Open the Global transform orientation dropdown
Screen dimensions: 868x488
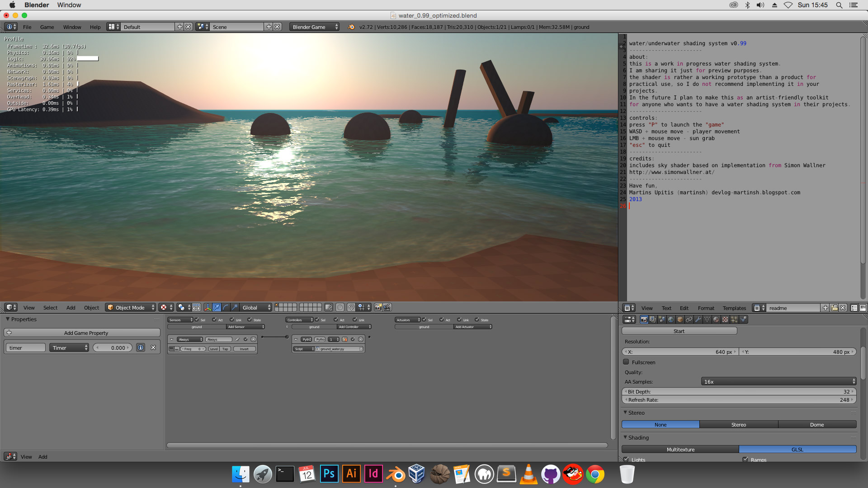click(255, 307)
